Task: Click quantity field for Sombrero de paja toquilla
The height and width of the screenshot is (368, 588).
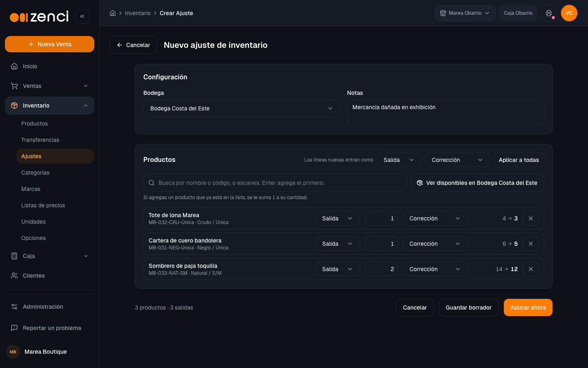Action: [x=381, y=269]
